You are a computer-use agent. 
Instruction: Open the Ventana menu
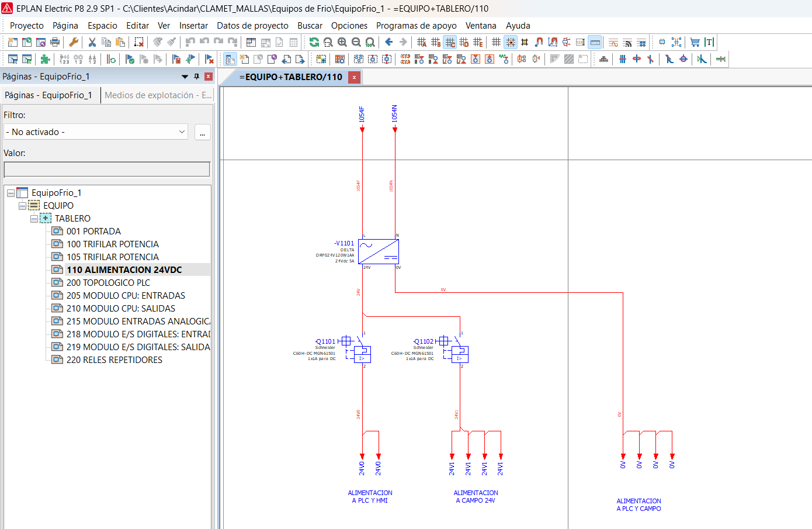[x=481, y=26]
